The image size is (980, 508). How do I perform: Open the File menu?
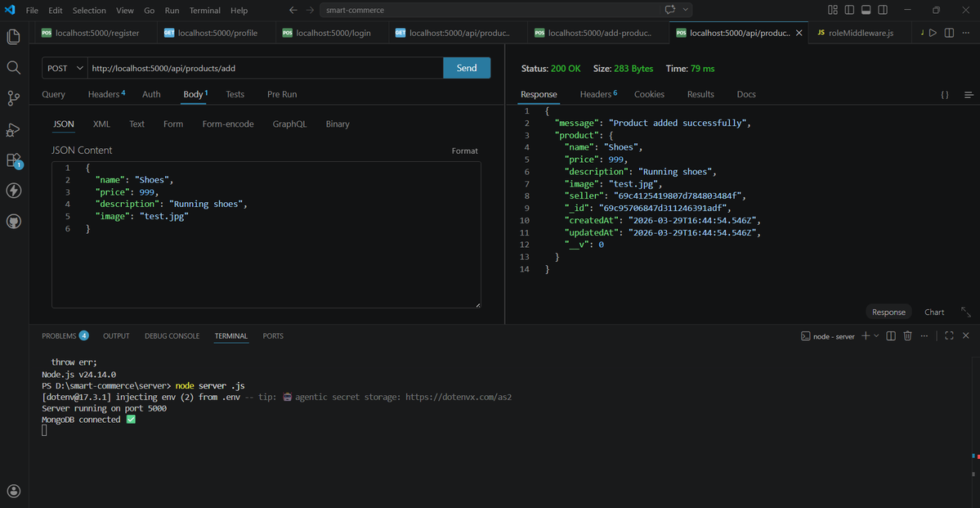pos(32,11)
